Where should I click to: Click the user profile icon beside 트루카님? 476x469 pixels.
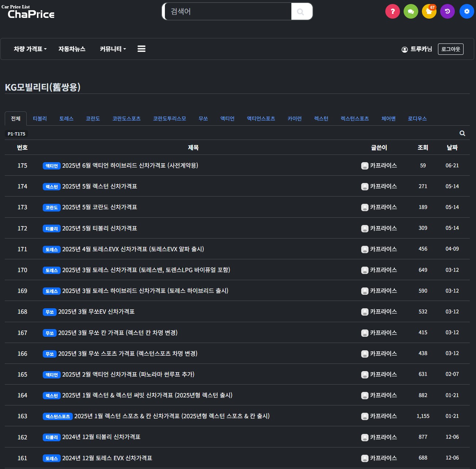tap(405, 49)
